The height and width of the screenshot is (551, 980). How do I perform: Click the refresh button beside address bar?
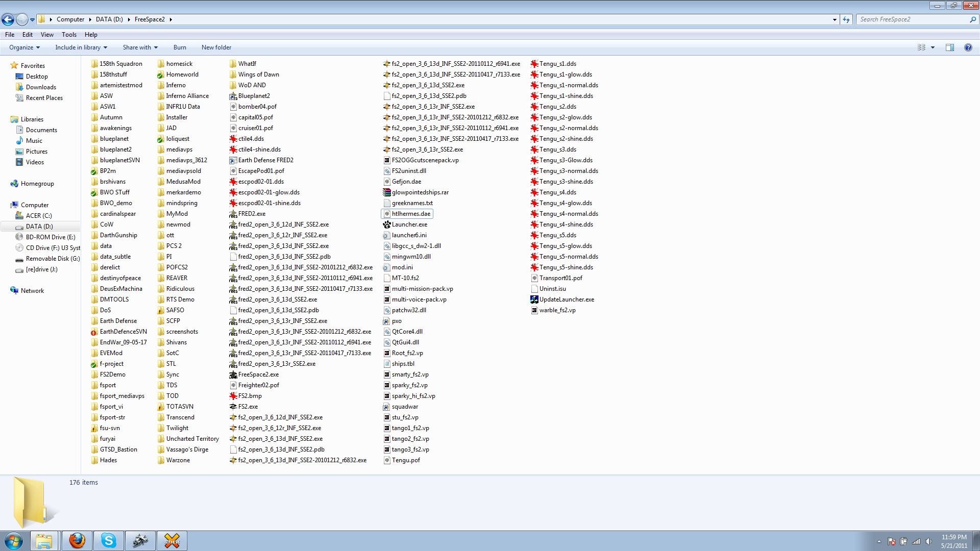(846, 19)
